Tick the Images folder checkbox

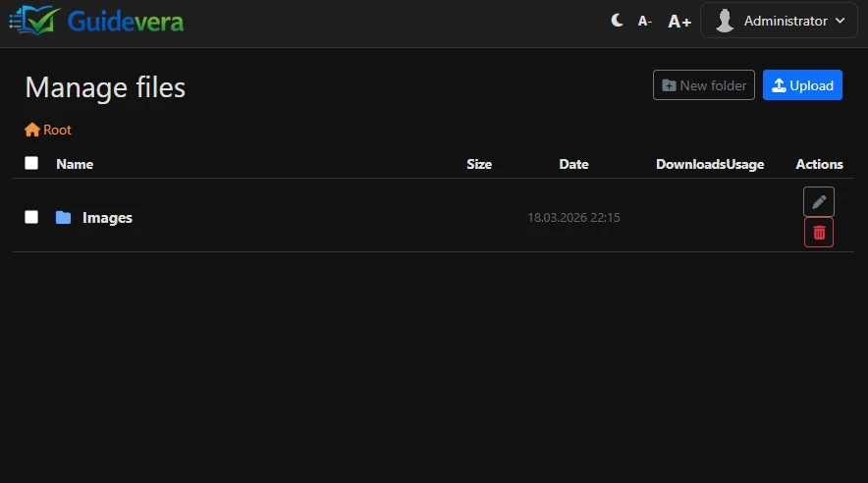point(31,217)
